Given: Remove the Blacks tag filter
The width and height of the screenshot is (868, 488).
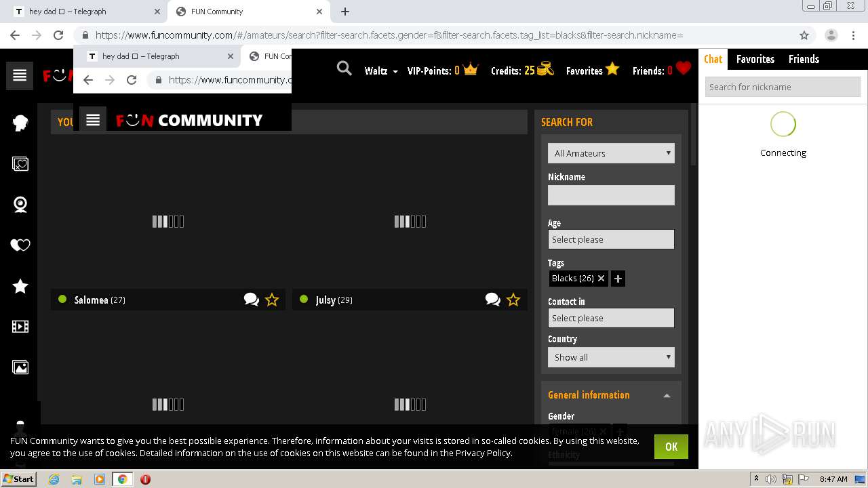Looking at the screenshot, I should (601, 279).
